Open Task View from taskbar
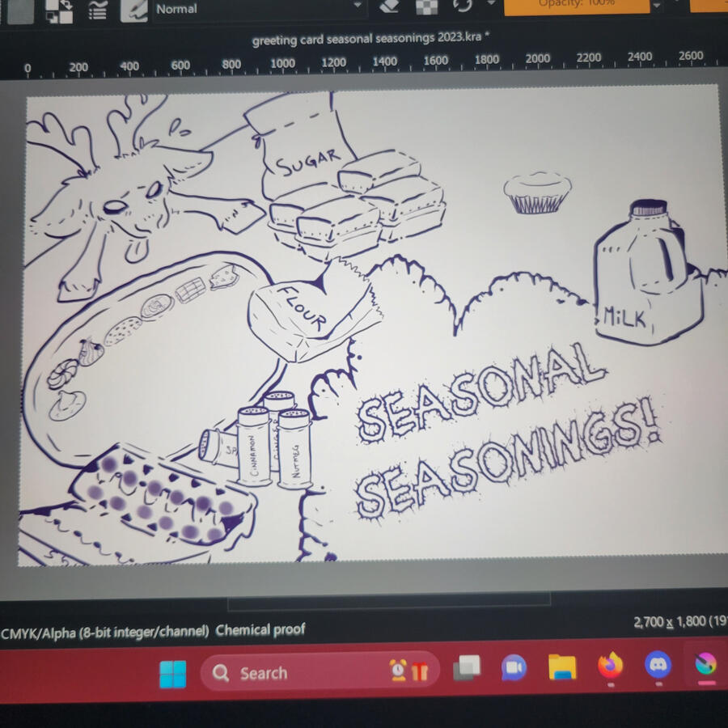The height and width of the screenshot is (728, 728). (467, 668)
